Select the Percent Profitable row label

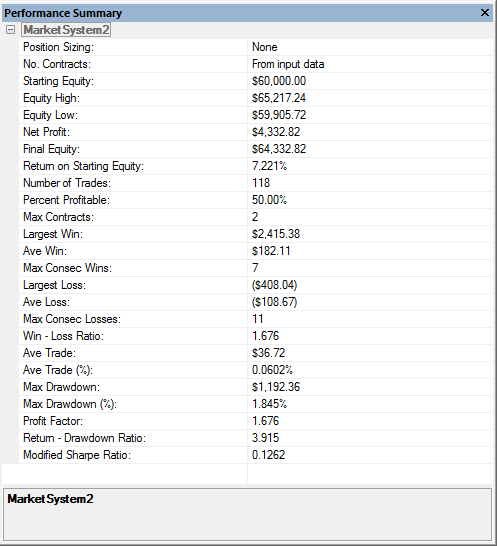click(x=66, y=200)
